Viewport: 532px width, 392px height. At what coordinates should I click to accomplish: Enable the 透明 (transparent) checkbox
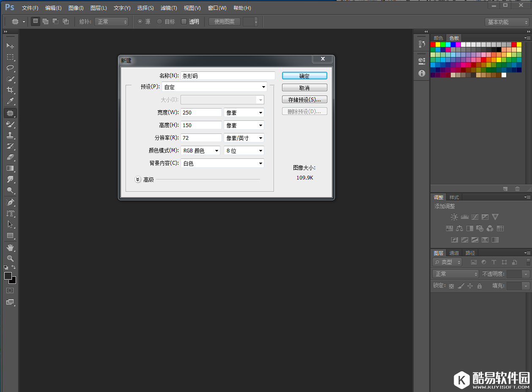(x=184, y=22)
